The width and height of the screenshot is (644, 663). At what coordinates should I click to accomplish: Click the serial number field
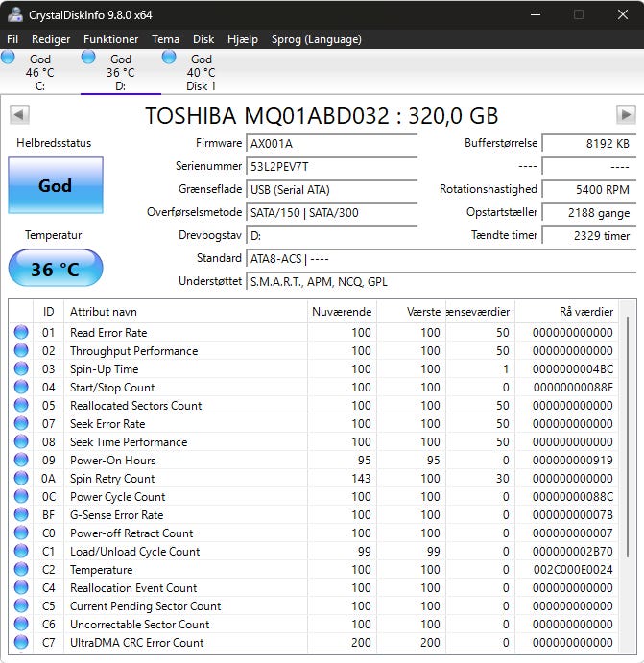coord(331,166)
